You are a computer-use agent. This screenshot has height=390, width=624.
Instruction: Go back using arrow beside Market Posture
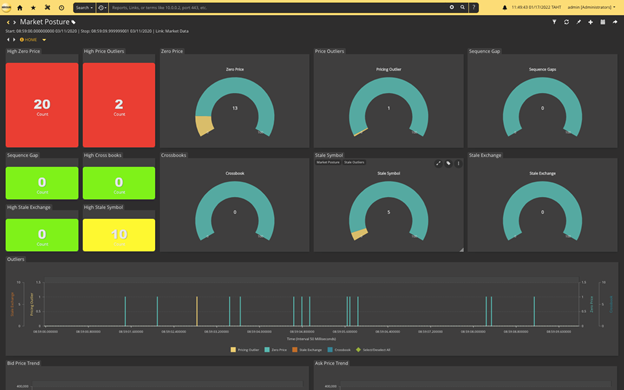(x=8, y=22)
